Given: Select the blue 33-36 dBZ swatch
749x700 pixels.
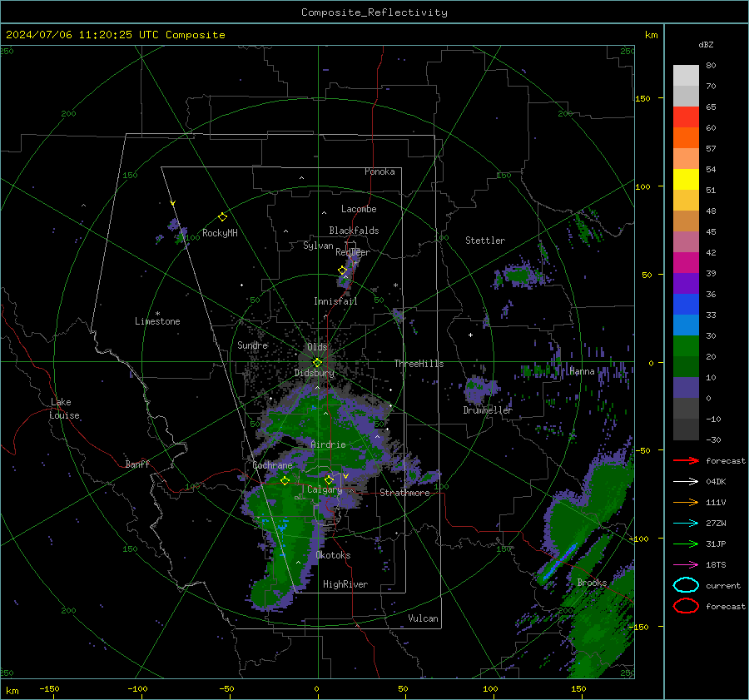Looking at the screenshot, I should coord(686,305).
